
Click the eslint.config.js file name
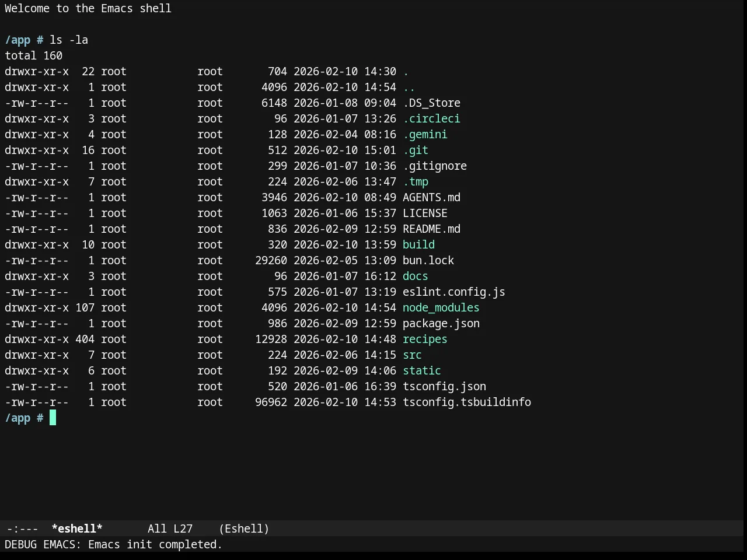pos(454,292)
